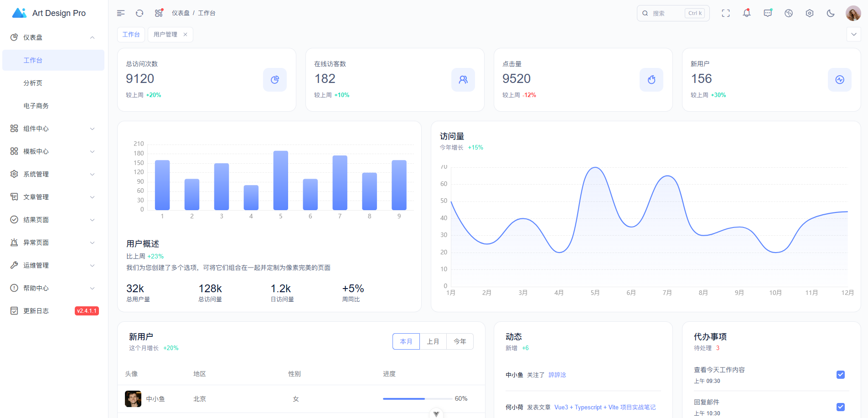The height and width of the screenshot is (418, 868).
Task: Expand the 帮助中心 menu
Action: [93, 288]
